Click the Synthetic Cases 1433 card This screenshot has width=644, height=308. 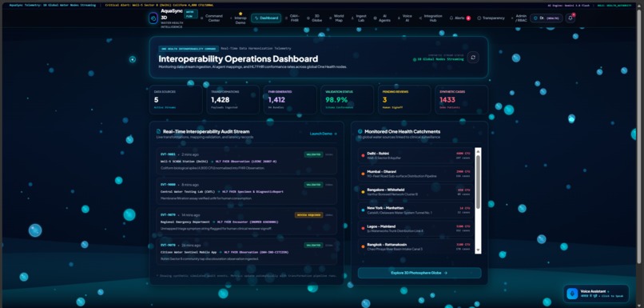pos(461,99)
